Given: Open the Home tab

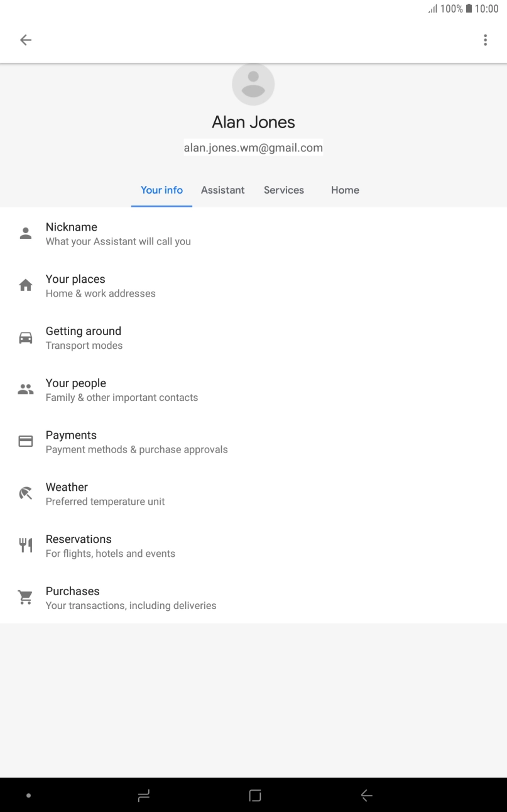Looking at the screenshot, I should click(x=345, y=190).
